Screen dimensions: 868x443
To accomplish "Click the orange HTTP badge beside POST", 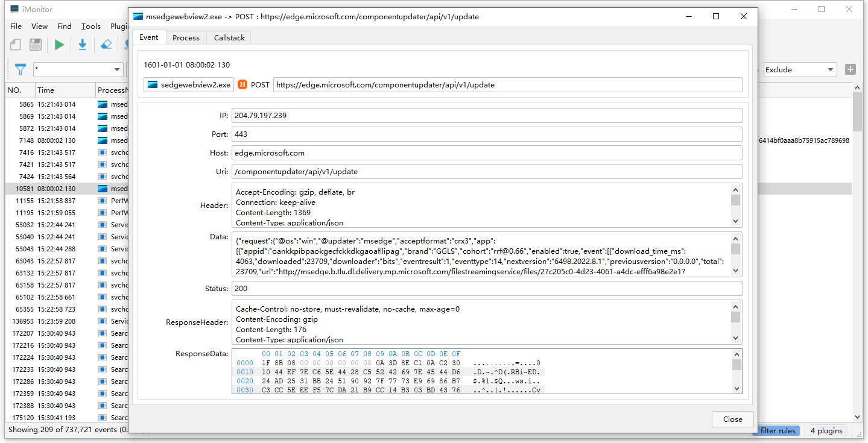I will tap(242, 85).
